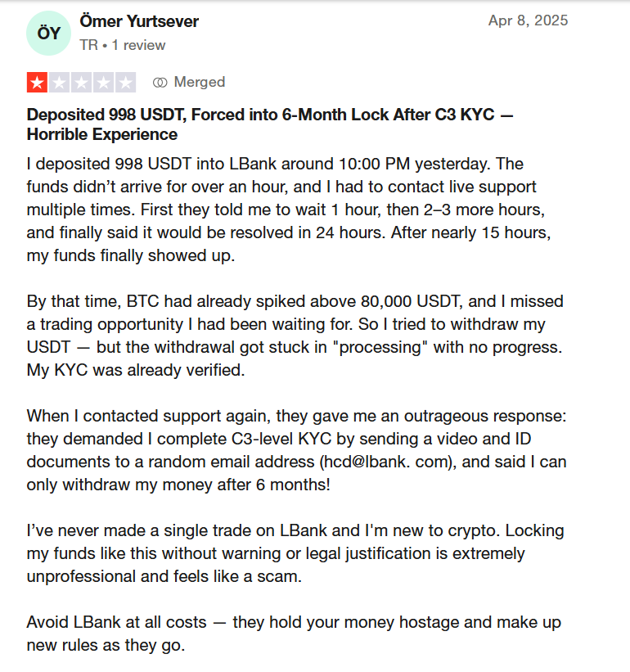
Task: Click the red first rating star
Action: [38, 83]
